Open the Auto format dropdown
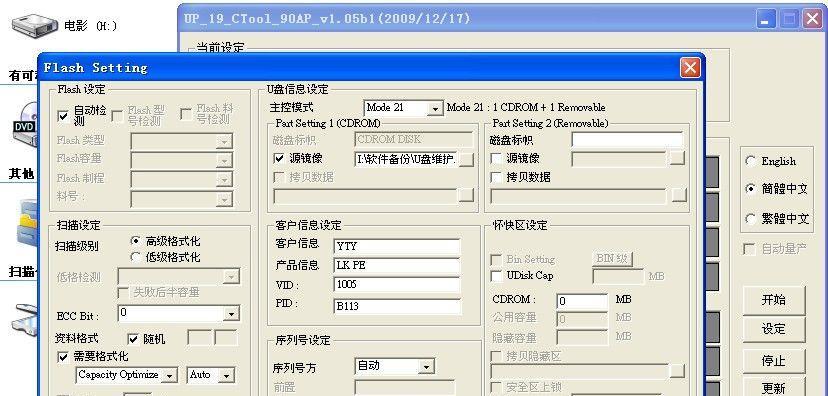 pyautogui.click(x=226, y=375)
